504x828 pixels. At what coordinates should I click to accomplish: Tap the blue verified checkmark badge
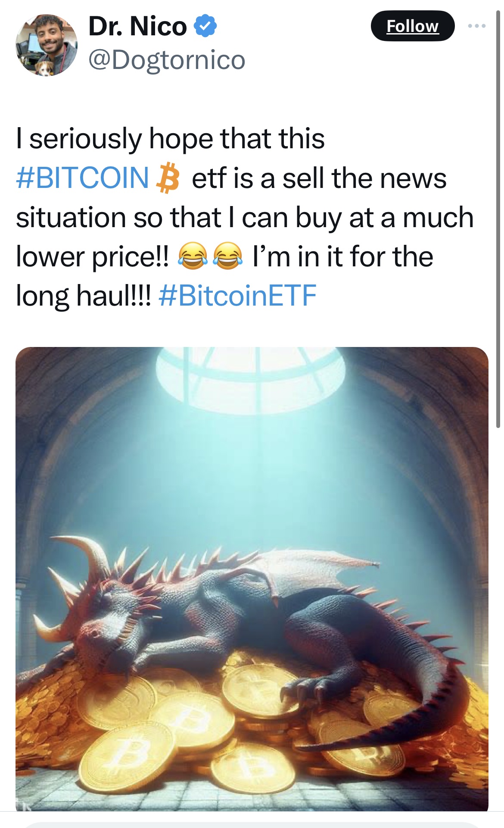coord(205,26)
